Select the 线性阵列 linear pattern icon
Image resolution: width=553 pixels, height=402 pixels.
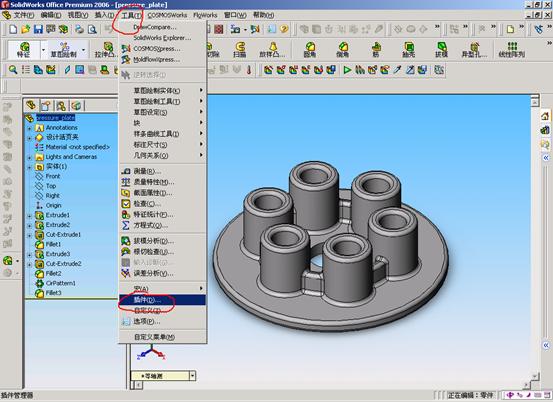coord(512,49)
